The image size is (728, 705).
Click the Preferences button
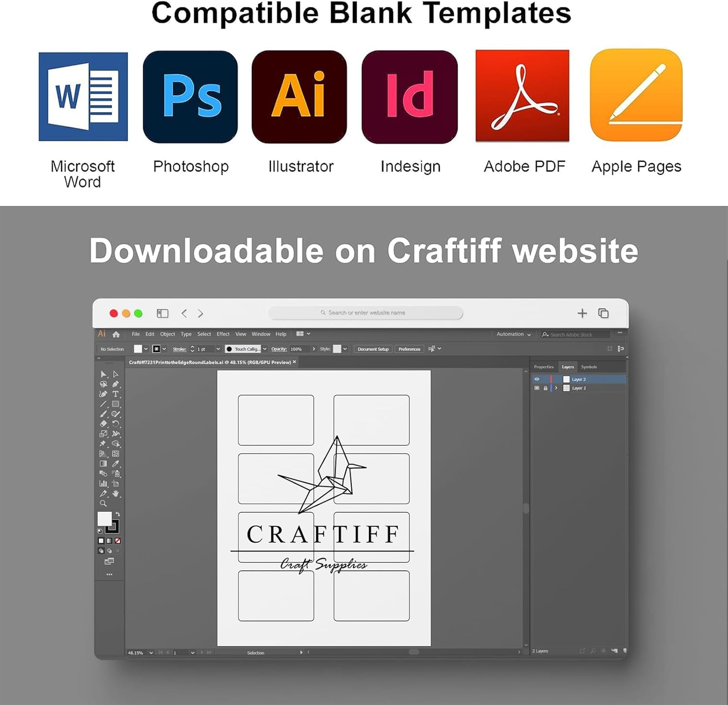[409, 349]
